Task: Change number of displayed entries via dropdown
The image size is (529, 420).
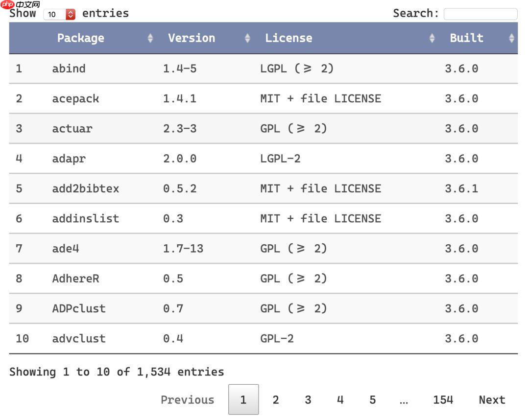Action: point(59,14)
